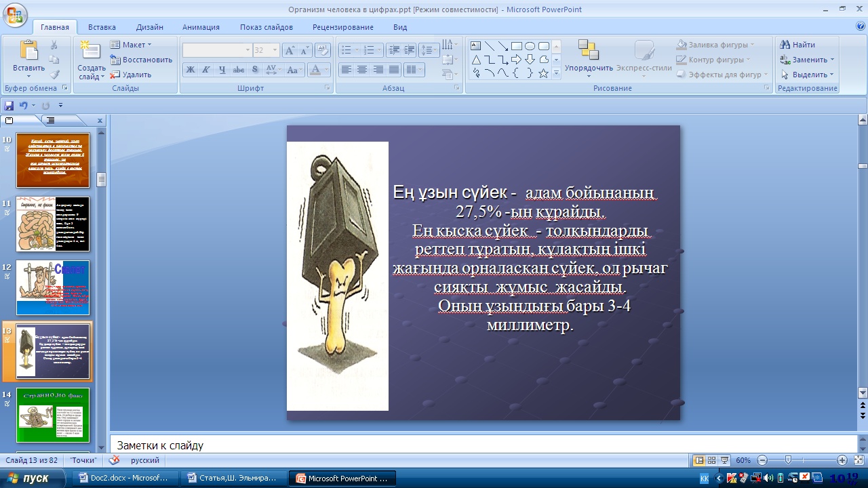The height and width of the screenshot is (488, 868).
Task: Switch to slide sorter view icon
Action: (711, 460)
